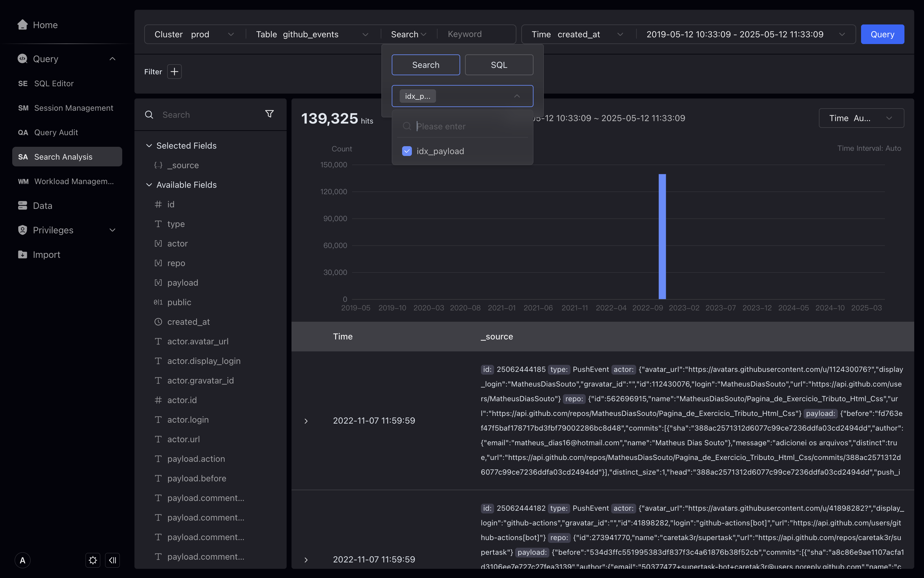Expand the row with id 25062444185
This screenshot has height=578, width=924.
point(306,421)
